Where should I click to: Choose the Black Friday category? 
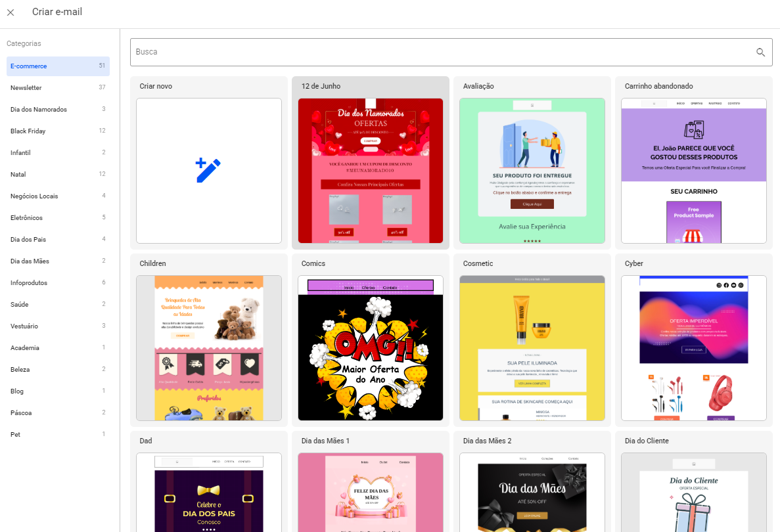pyautogui.click(x=58, y=131)
